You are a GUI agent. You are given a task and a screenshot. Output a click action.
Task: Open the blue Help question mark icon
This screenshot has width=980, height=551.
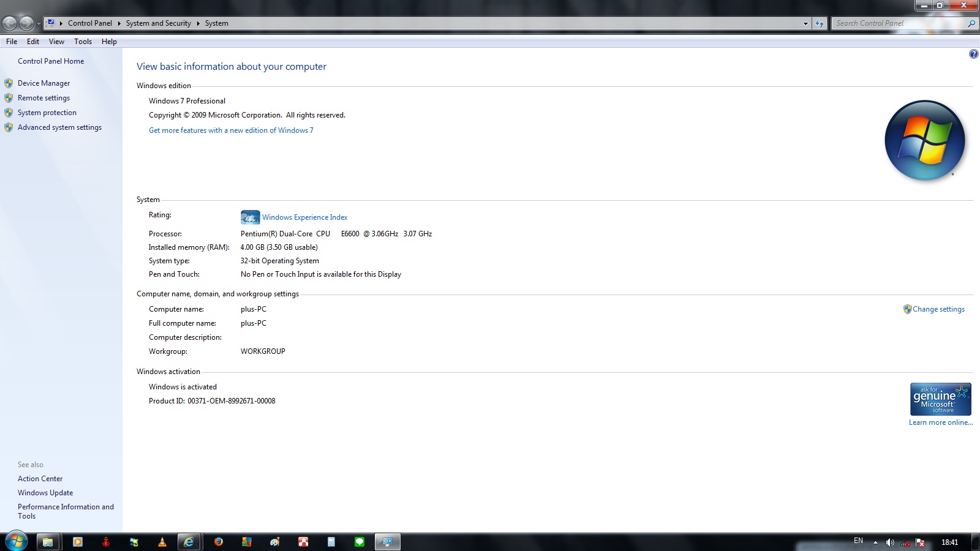click(973, 54)
